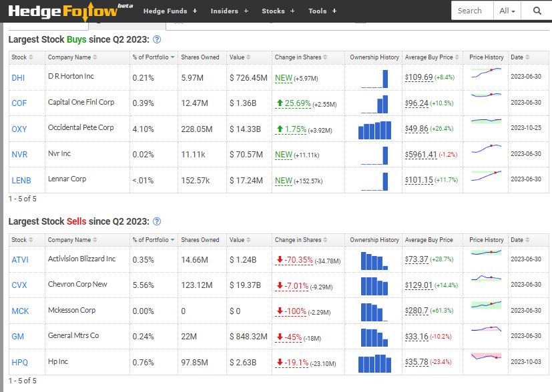Click $33.16 average buy price for GM
This screenshot has width=552, height=392.
pyautogui.click(x=417, y=337)
